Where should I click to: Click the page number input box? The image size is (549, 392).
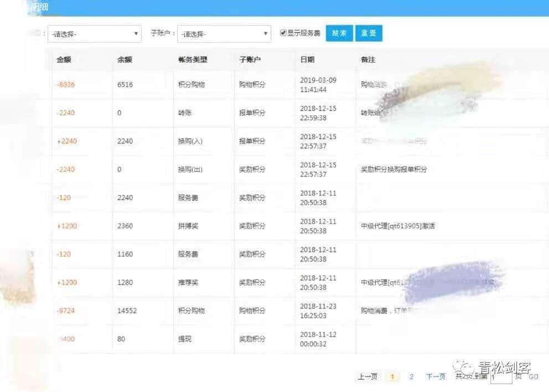point(501,377)
